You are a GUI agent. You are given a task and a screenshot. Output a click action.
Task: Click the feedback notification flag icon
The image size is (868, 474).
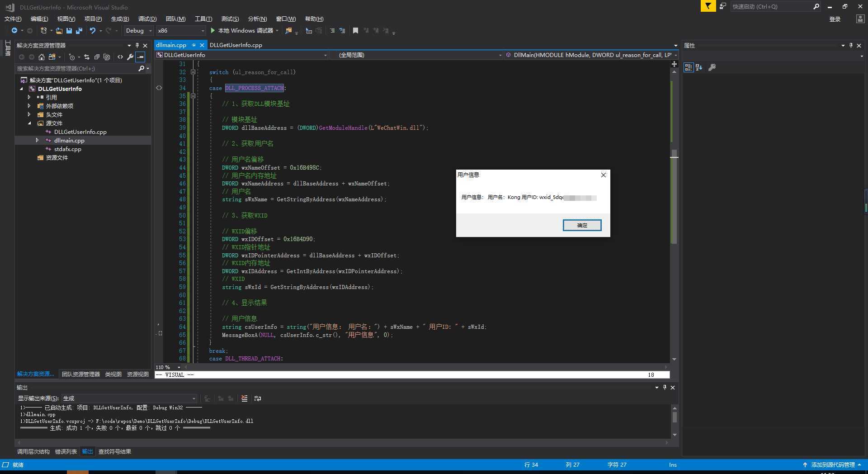point(708,6)
